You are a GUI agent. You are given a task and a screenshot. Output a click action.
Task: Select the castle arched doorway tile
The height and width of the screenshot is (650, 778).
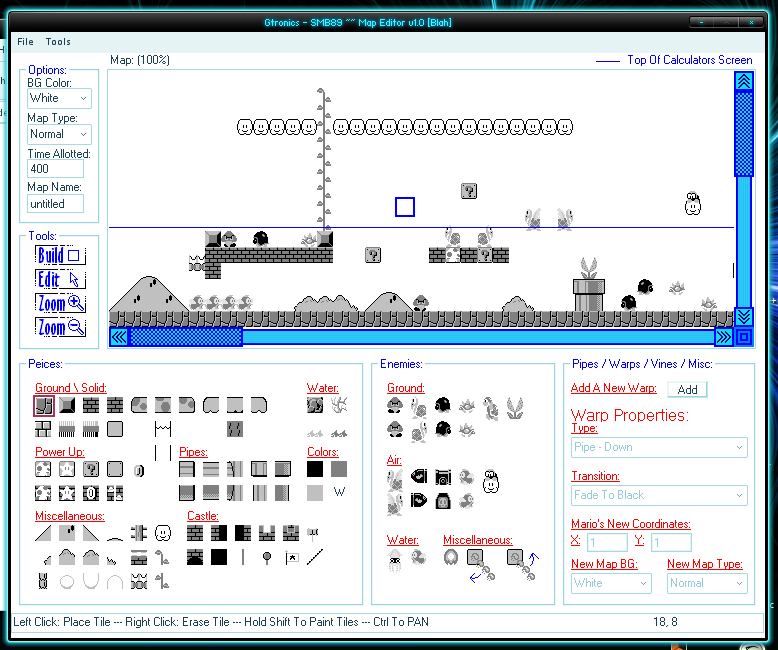pyautogui.click(x=194, y=557)
